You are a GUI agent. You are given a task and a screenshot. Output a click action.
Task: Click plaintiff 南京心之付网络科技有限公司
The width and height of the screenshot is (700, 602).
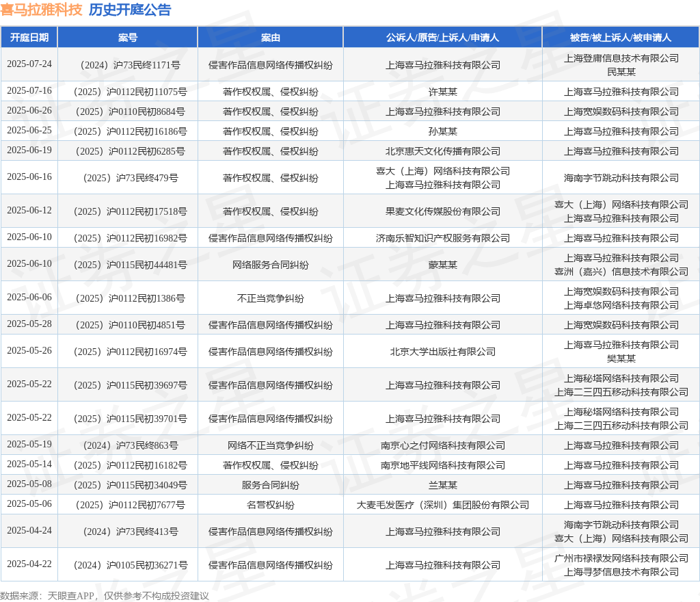tap(442, 446)
